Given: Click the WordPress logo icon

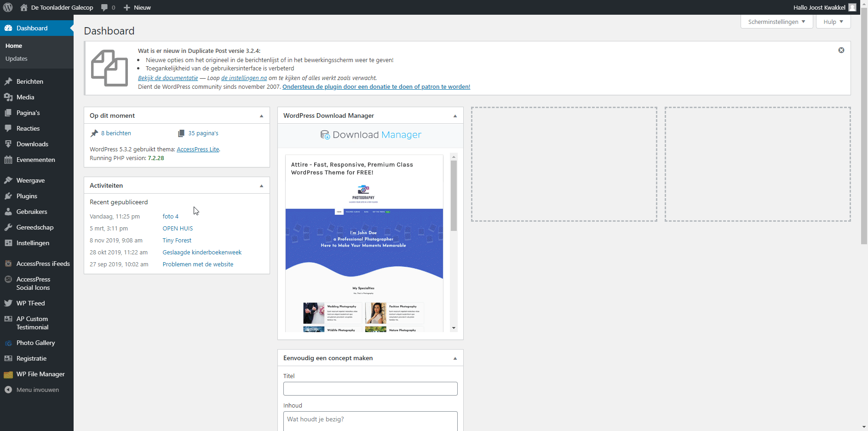Looking at the screenshot, I should pyautogui.click(x=8, y=7).
